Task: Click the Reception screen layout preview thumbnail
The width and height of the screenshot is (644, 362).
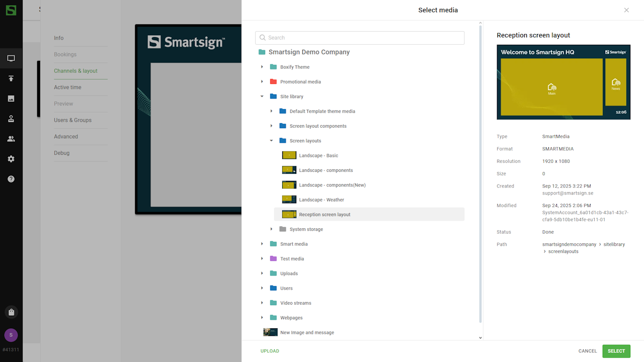Action: tap(563, 82)
